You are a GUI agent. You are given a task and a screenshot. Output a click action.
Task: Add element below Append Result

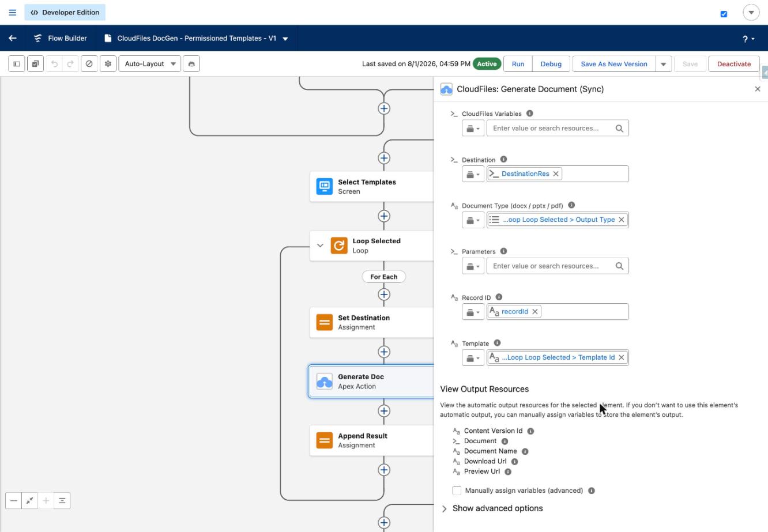[384, 470]
